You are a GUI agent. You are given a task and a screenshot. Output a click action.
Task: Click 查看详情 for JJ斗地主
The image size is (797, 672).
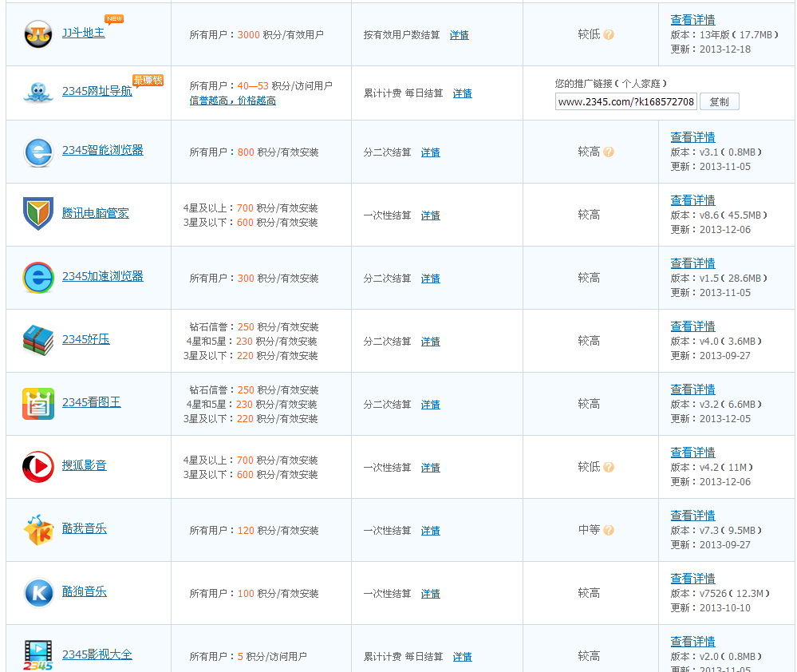(x=692, y=20)
